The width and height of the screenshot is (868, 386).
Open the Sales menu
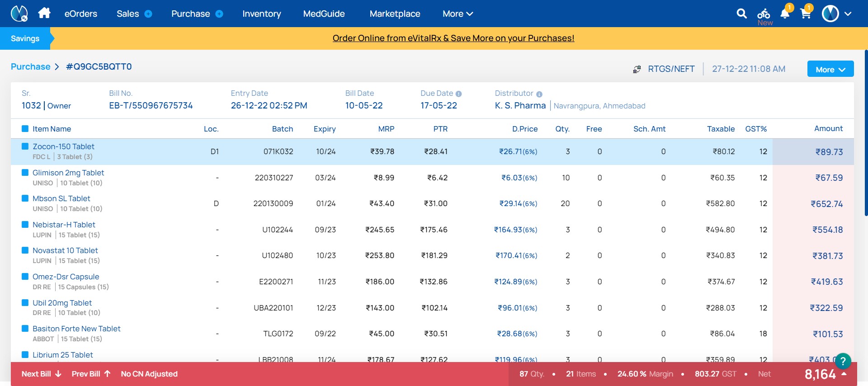[x=128, y=14]
